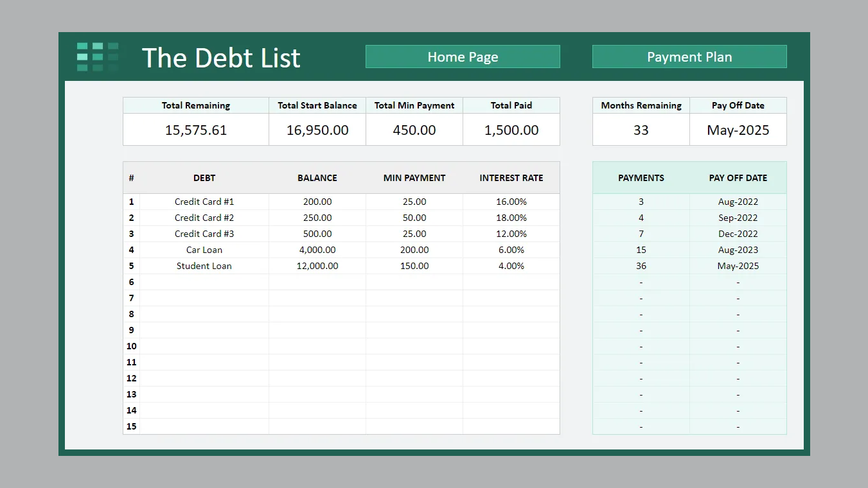Click the Aug-2022 pay off date
The width and height of the screenshot is (868, 488).
738,202
